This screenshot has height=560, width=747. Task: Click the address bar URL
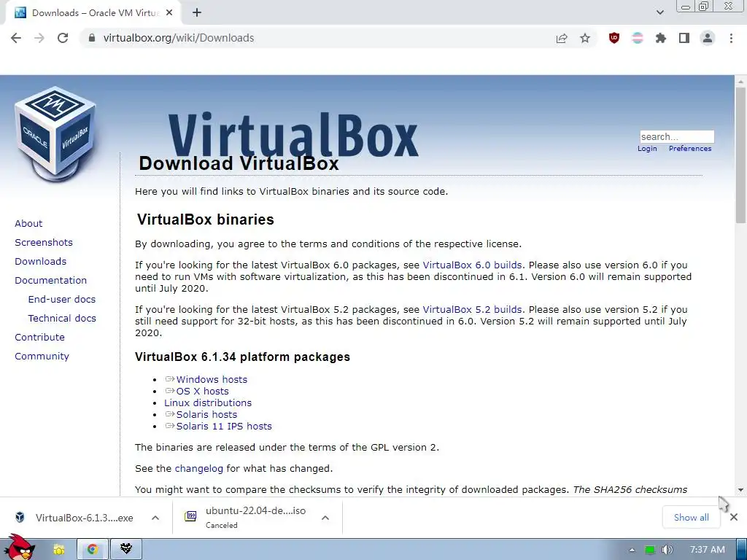coord(179,38)
